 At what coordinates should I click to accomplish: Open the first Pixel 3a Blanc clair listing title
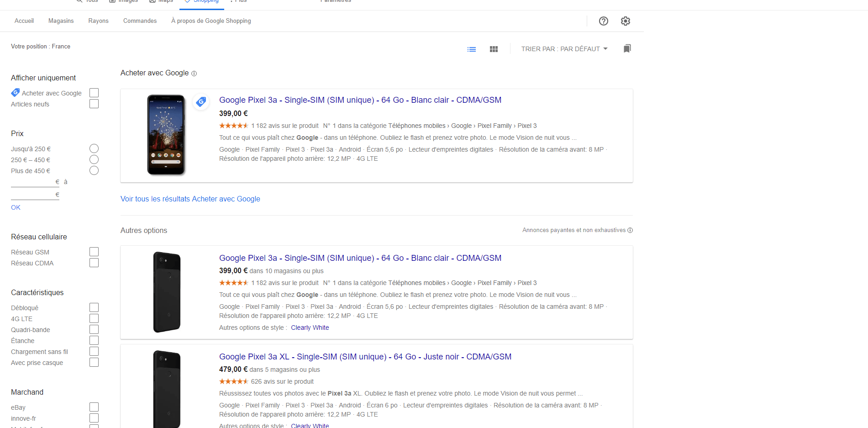(360, 100)
